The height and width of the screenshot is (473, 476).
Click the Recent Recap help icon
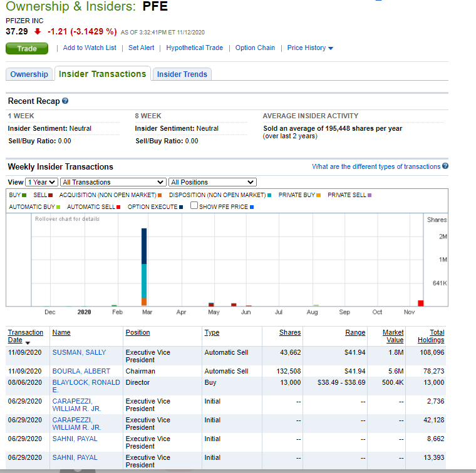pos(65,101)
